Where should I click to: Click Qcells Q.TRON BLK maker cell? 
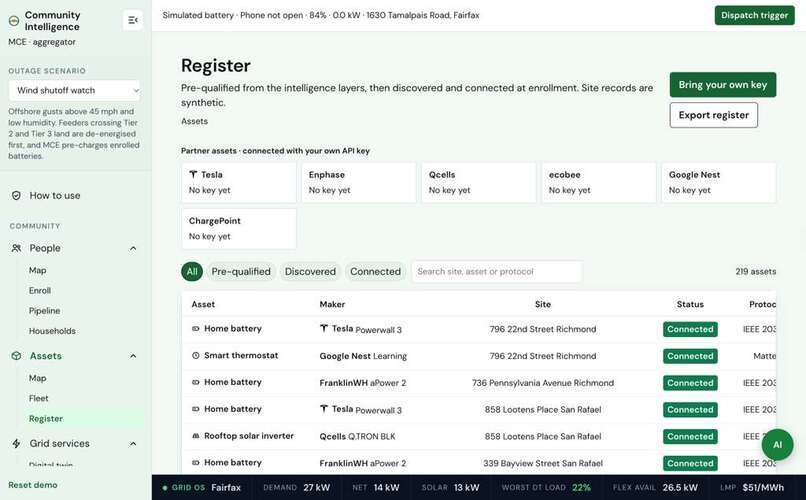point(357,436)
